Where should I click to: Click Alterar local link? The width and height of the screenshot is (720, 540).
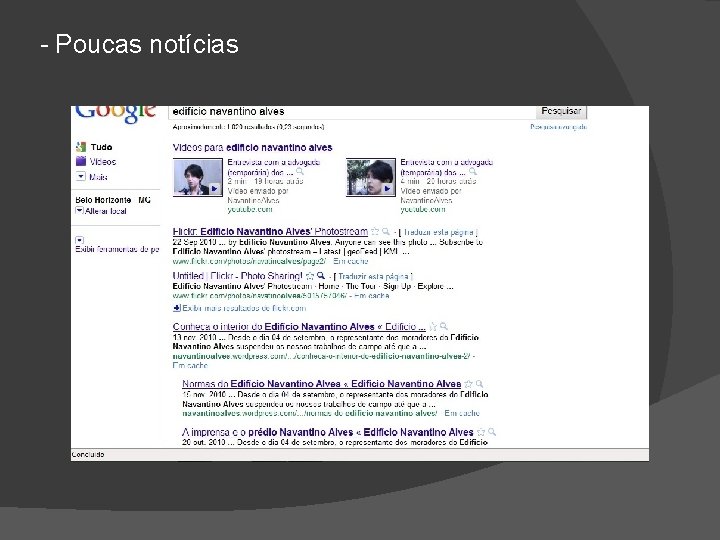click(106, 211)
